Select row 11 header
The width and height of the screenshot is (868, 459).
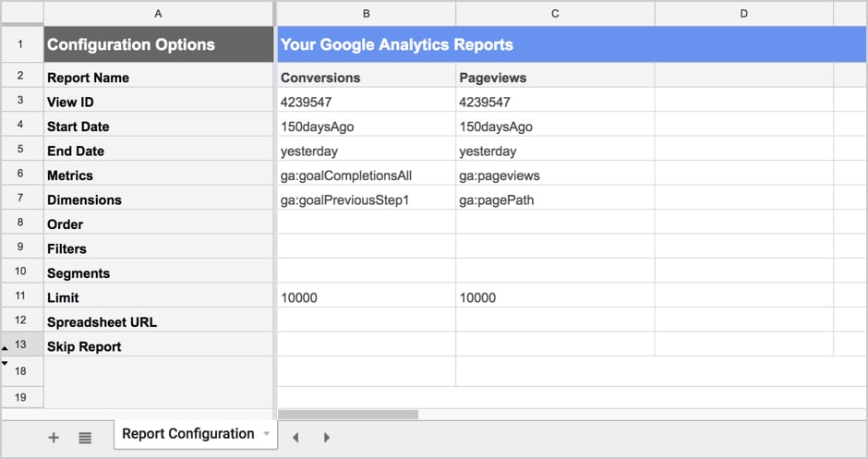tap(20, 296)
